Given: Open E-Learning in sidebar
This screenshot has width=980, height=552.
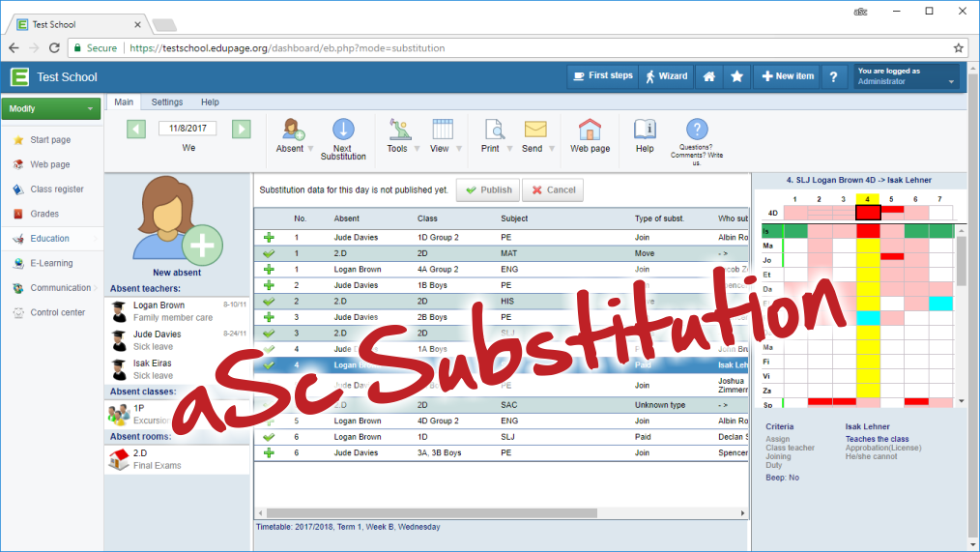Looking at the screenshot, I should tap(52, 263).
